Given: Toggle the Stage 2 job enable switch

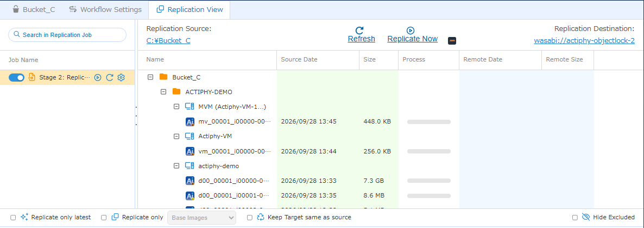Looking at the screenshot, I should click(x=16, y=77).
